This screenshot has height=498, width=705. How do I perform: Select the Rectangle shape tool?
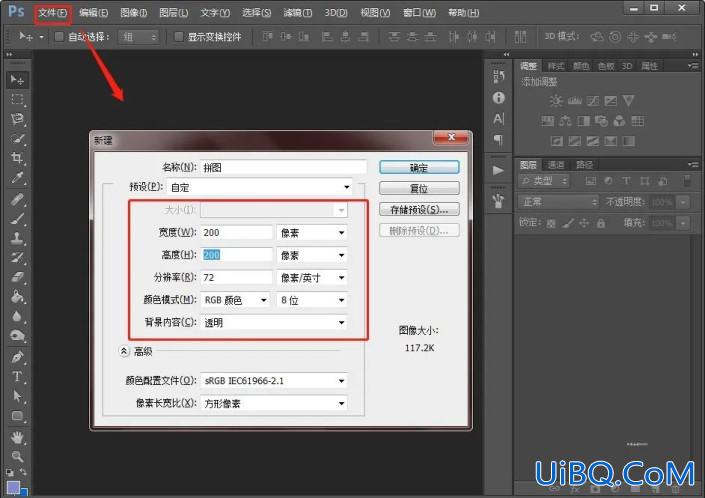point(17,416)
